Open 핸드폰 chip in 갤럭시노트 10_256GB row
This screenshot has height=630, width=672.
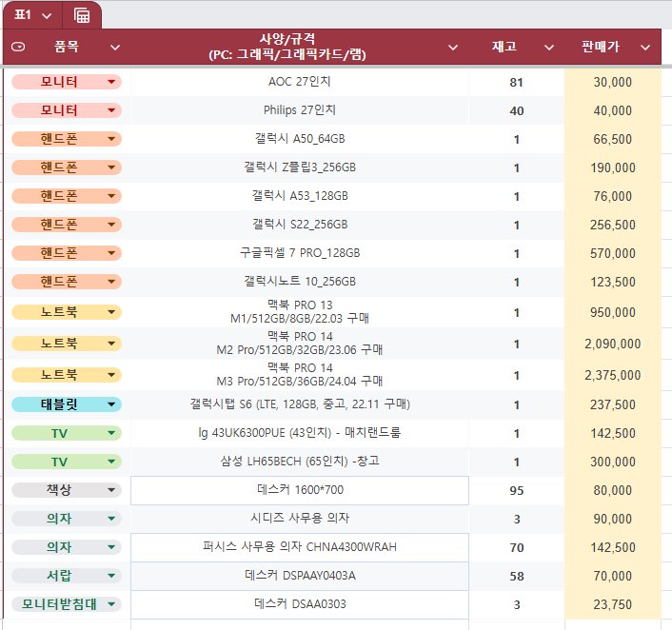click(x=67, y=282)
